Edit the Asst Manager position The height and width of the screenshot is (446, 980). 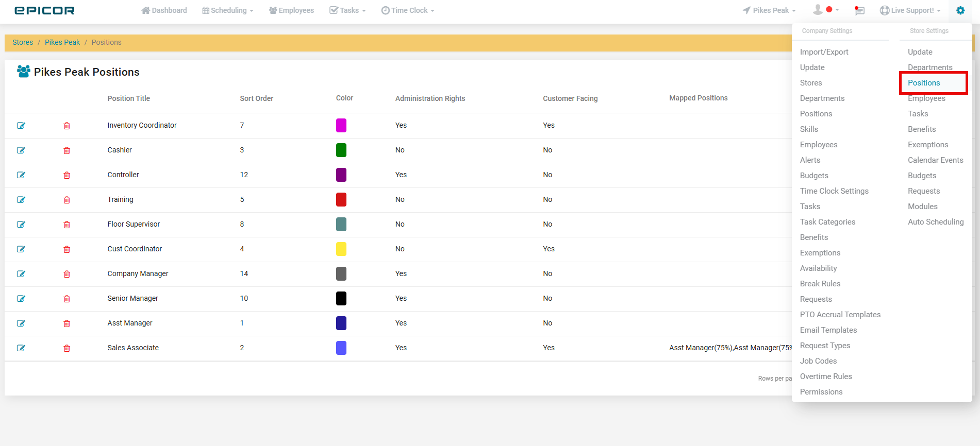click(21, 323)
